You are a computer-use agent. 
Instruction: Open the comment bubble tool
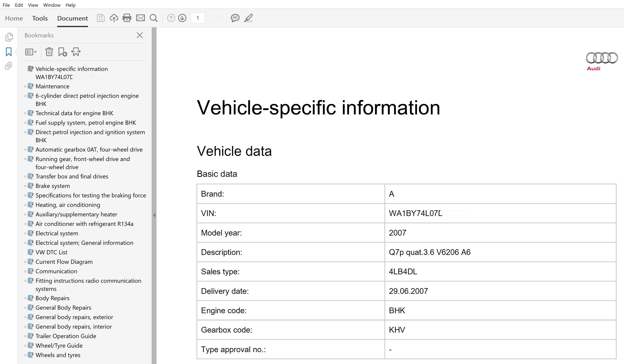pos(235,18)
